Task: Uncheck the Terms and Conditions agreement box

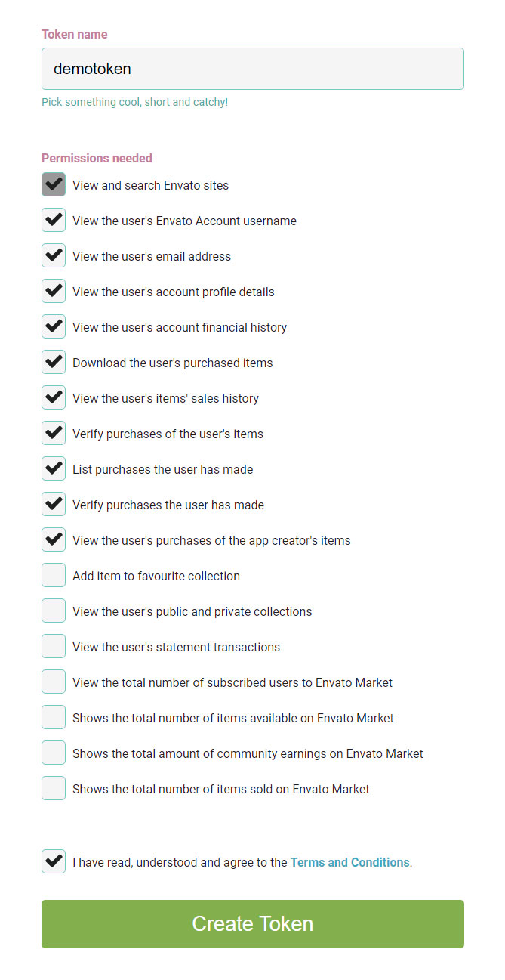Action: (54, 861)
